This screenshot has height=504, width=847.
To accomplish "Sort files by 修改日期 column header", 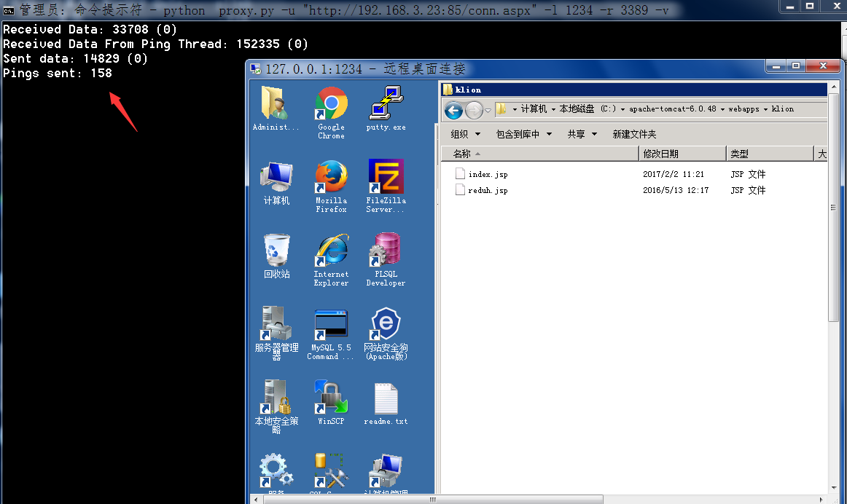I will click(682, 154).
